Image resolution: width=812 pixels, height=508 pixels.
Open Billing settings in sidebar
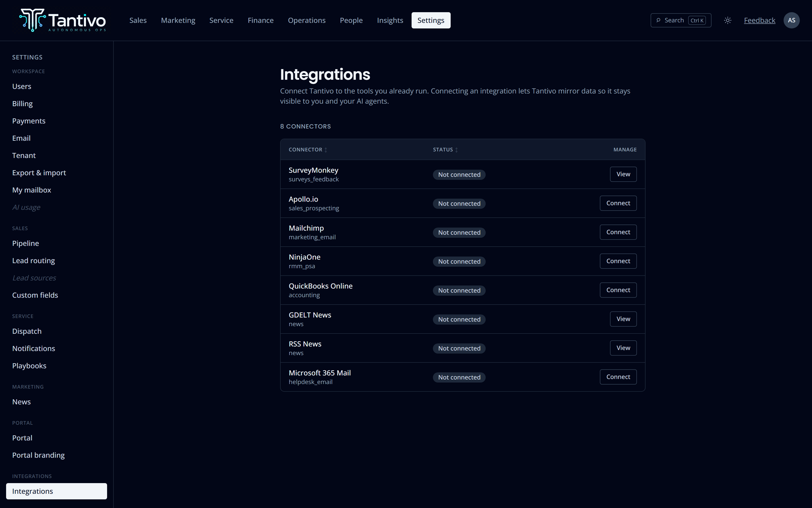(x=56, y=103)
